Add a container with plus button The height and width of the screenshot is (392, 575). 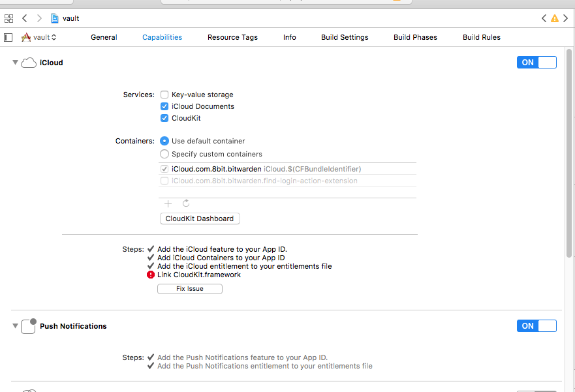168,204
